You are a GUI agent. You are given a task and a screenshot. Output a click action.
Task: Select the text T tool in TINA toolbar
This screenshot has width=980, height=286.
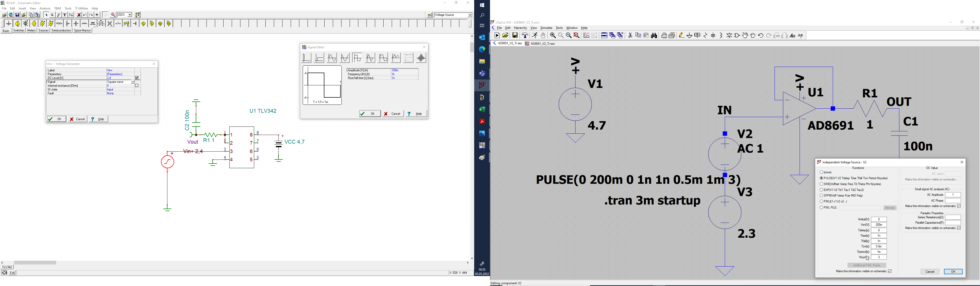(x=65, y=15)
